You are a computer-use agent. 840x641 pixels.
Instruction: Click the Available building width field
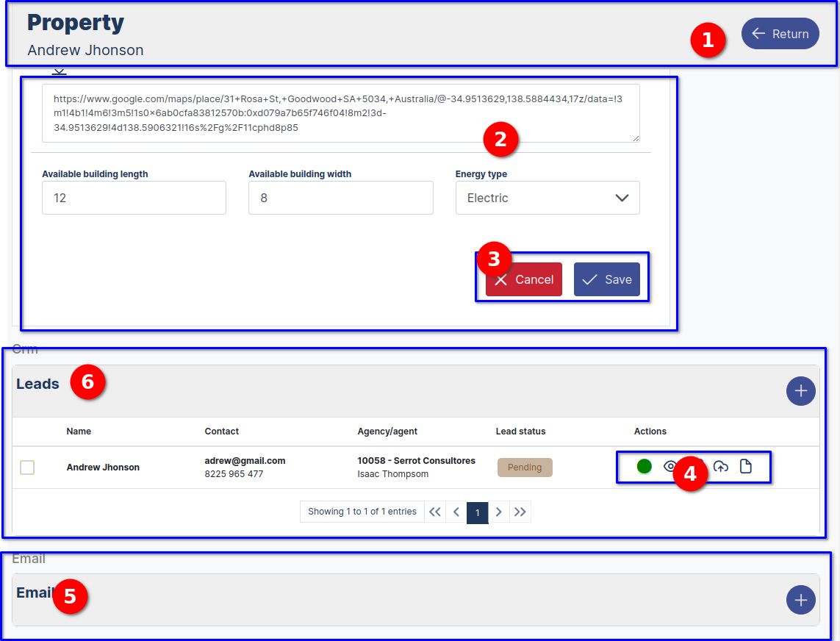coord(340,198)
